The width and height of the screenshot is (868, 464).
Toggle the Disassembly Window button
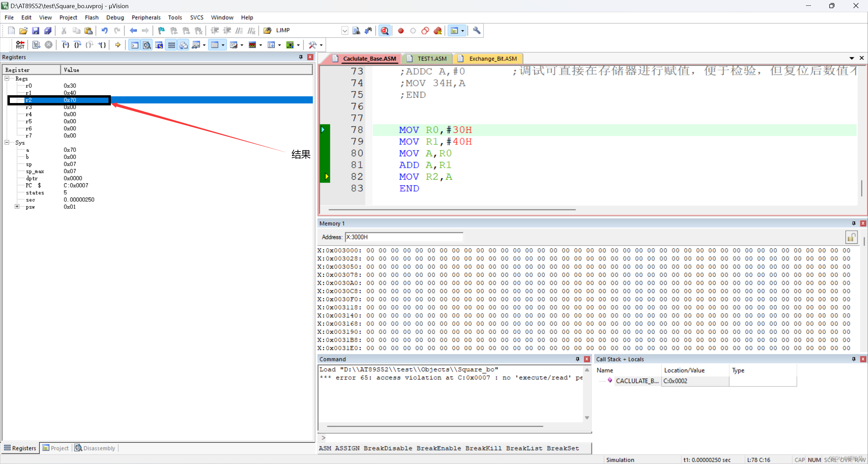coord(147,45)
